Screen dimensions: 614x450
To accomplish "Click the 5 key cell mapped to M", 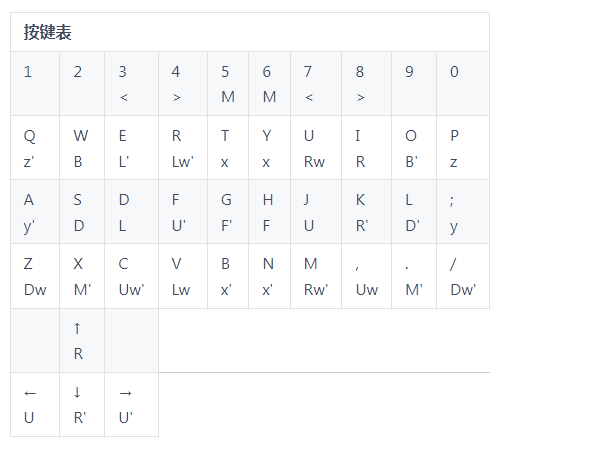I will 228,83.
